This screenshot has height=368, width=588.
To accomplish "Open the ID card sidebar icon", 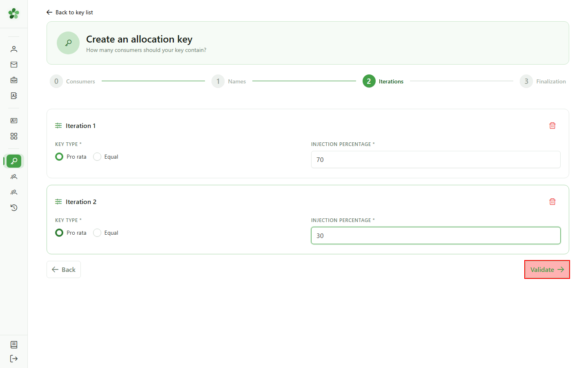I will pyautogui.click(x=14, y=121).
